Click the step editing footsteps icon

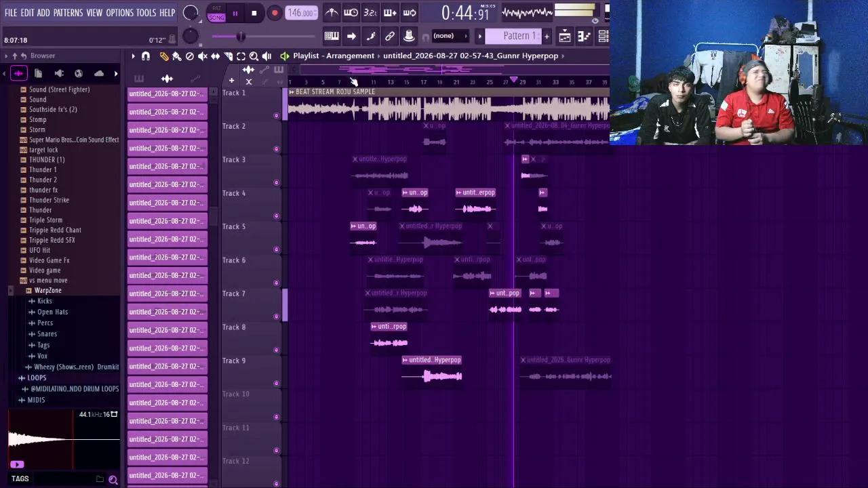click(x=371, y=36)
